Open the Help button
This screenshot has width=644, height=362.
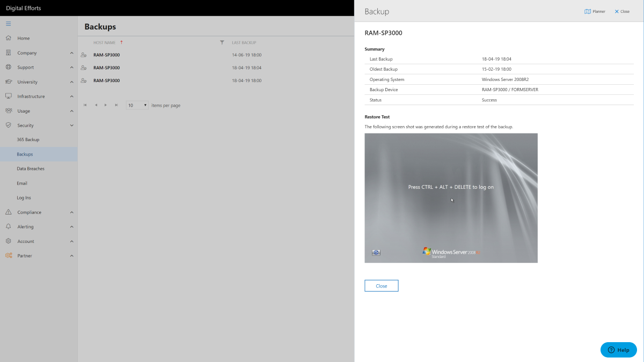(618, 350)
